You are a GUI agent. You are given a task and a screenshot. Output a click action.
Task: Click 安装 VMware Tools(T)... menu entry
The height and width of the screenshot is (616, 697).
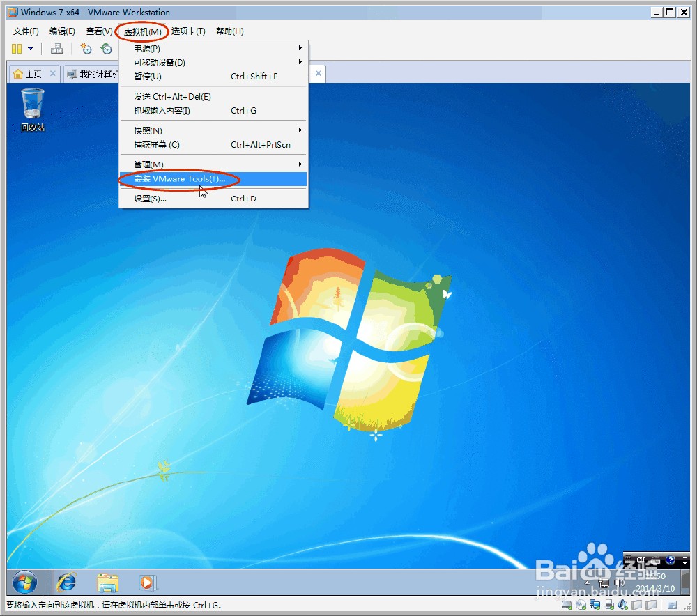coord(213,178)
